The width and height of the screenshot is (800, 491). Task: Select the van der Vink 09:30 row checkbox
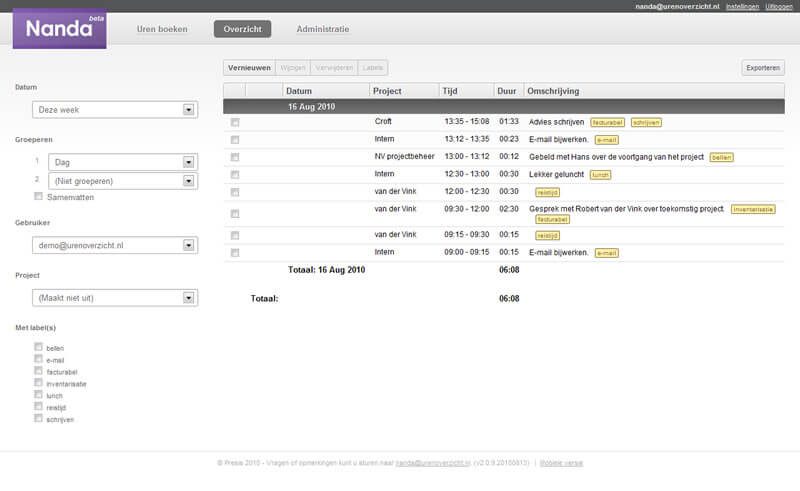coord(235,214)
